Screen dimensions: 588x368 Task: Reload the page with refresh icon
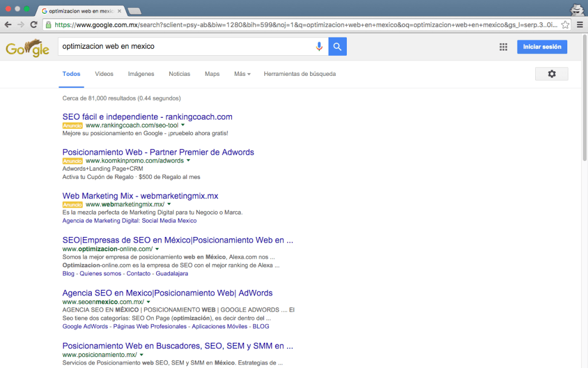pyautogui.click(x=34, y=25)
